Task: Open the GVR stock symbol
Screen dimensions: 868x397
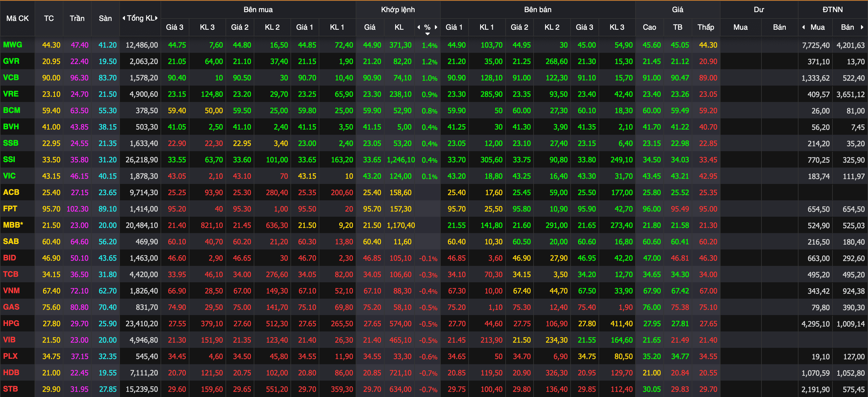Action: [11, 61]
